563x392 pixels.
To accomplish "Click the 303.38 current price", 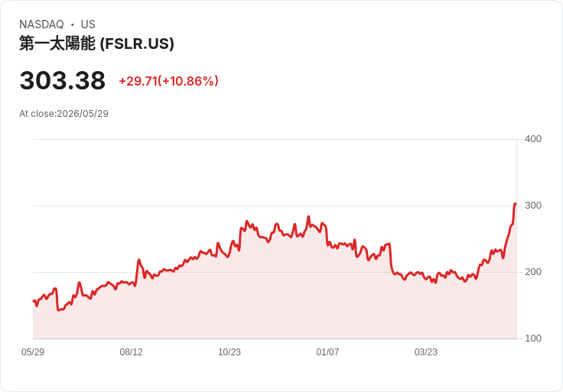I will pyautogui.click(x=63, y=80).
